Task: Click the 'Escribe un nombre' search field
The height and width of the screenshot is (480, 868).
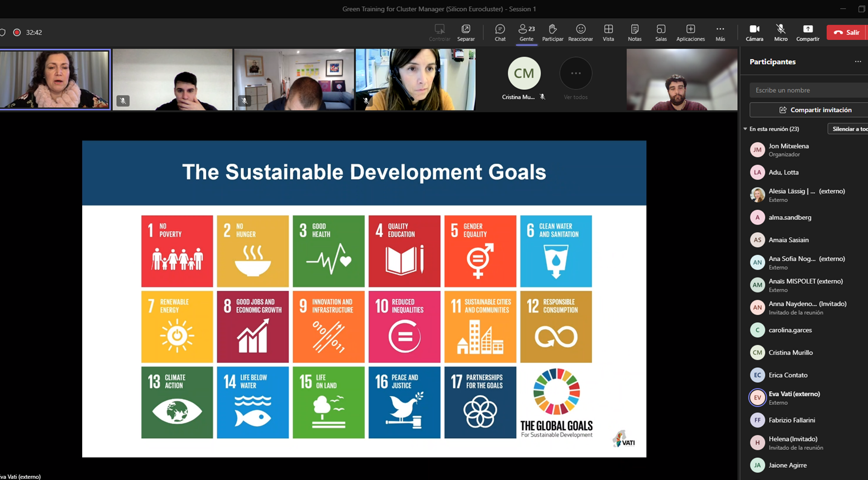Action: pos(808,90)
